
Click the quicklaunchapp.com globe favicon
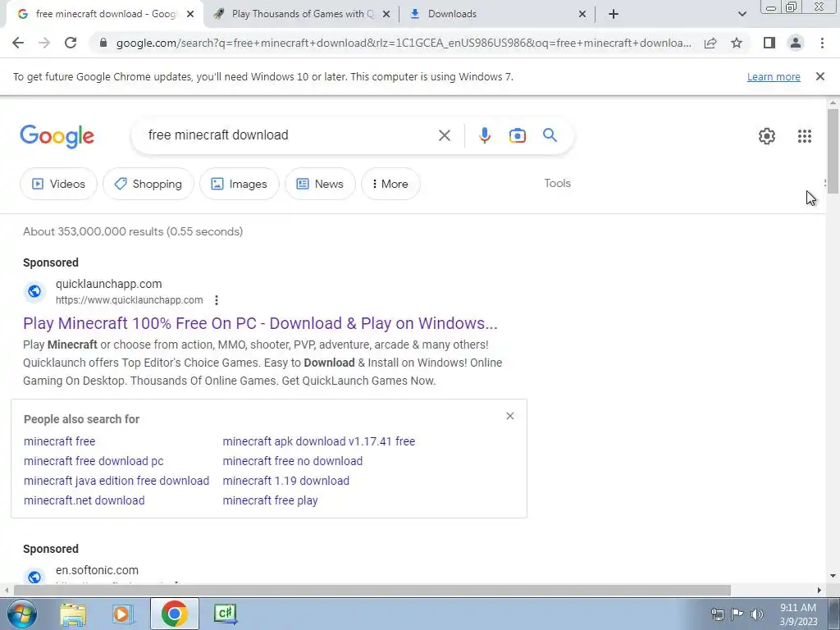pyautogui.click(x=34, y=291)
